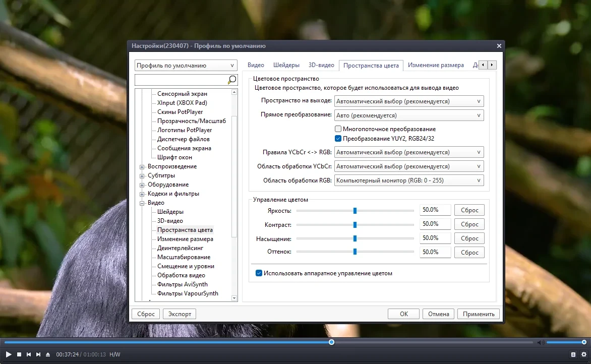Click the Отмена button

[x=438, y=314]
